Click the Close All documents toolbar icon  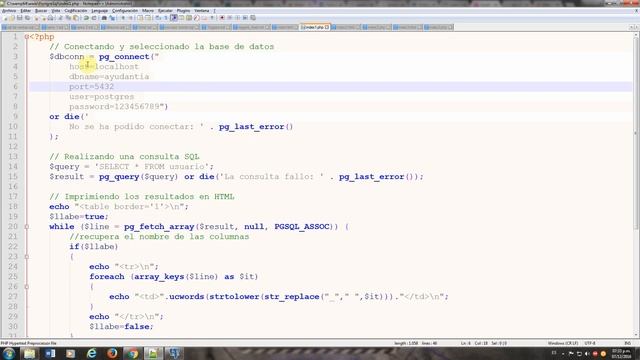coord(44,18)
